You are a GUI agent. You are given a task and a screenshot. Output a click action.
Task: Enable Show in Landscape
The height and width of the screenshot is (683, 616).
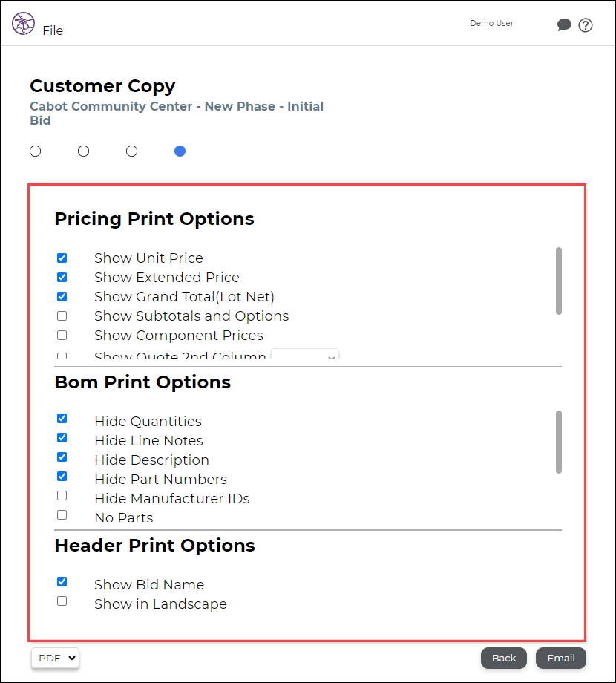62,601
